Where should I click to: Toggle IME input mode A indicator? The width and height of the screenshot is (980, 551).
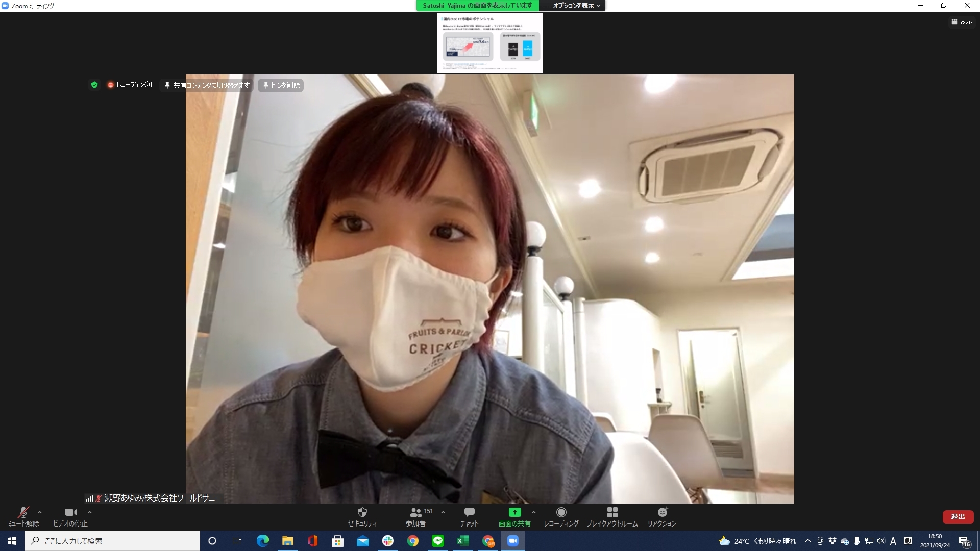893,541
